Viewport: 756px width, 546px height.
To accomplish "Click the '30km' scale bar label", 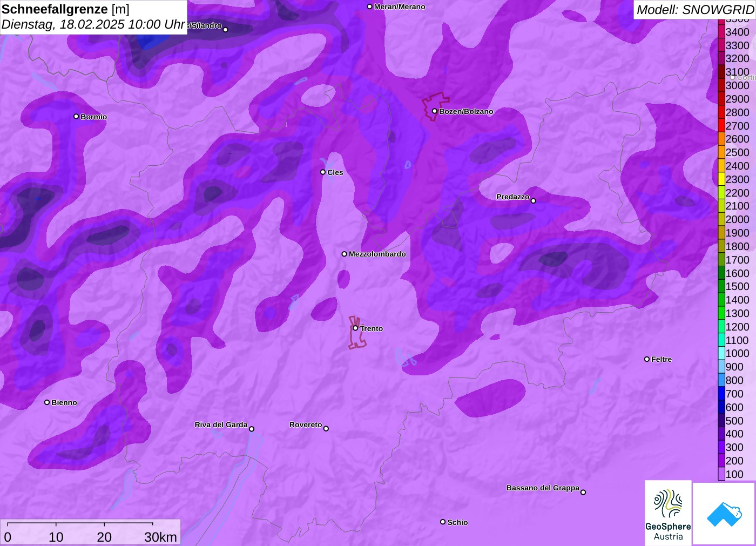I will click(x=160, y=537).
